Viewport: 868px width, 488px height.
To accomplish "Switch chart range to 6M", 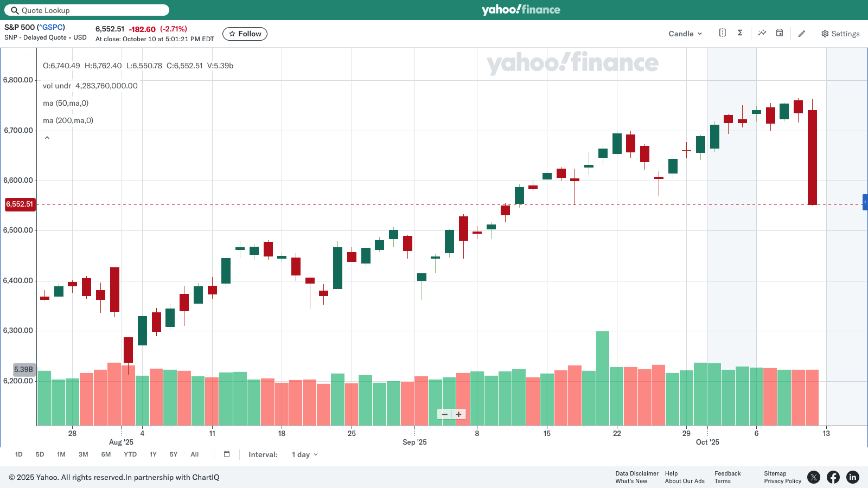I will click(x=106, y=454).
